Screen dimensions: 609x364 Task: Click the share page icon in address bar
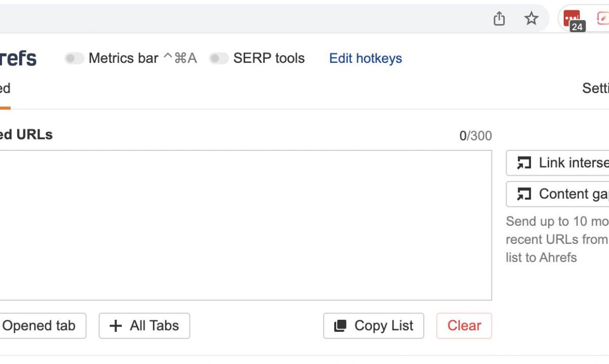point(499,19)
